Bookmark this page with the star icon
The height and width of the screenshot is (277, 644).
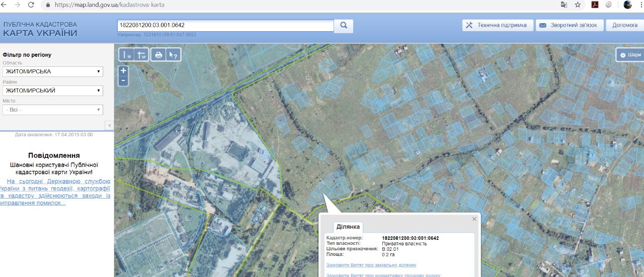point(578,5)
